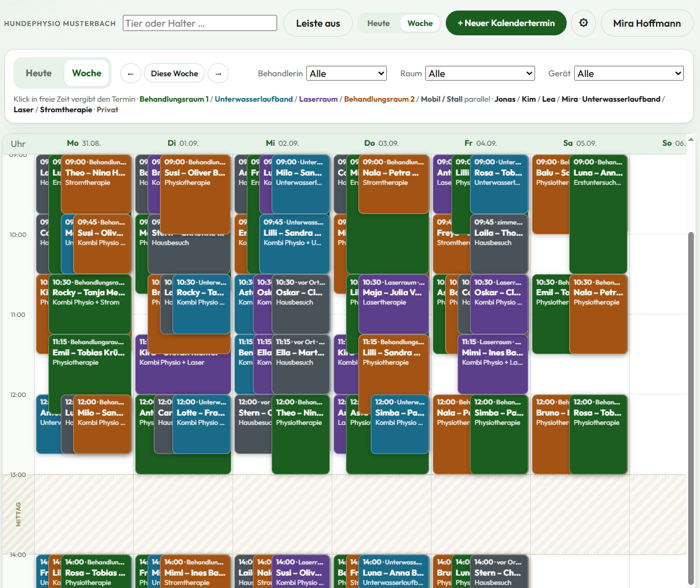This screenshot has height=588, width=700.
Task: Open Saturday 09:00 'Luna – Ann...' Erstuntersuchung
Action: pos(598,214)
